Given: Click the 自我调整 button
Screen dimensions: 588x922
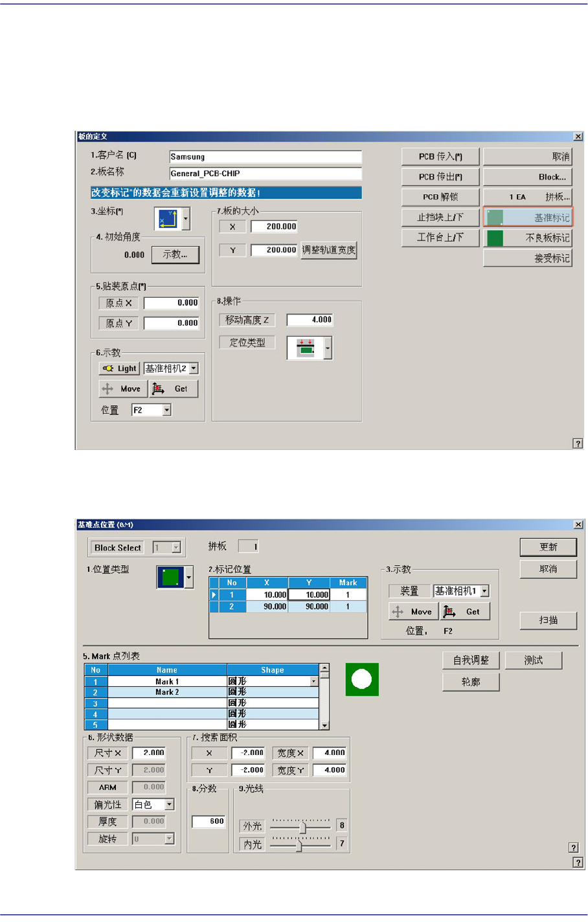Looking at the screenshot, I should click(471, 660).
